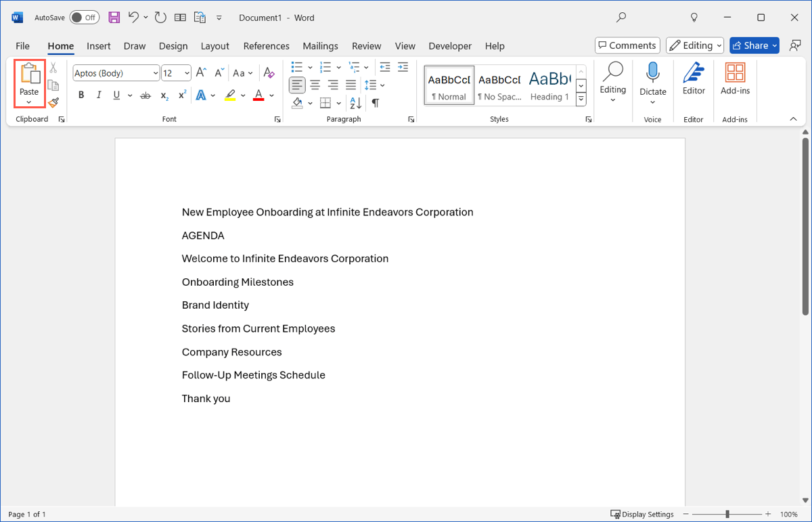The height and width of the screenshot is (522, 812).
Task: Open Font dialog launcher
Action: (277, 119)
